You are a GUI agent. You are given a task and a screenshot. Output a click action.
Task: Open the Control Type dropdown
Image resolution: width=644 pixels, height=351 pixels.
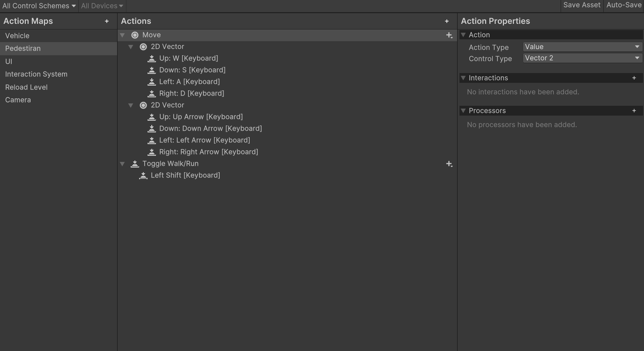pyautogui.click(x=582, y=58)
